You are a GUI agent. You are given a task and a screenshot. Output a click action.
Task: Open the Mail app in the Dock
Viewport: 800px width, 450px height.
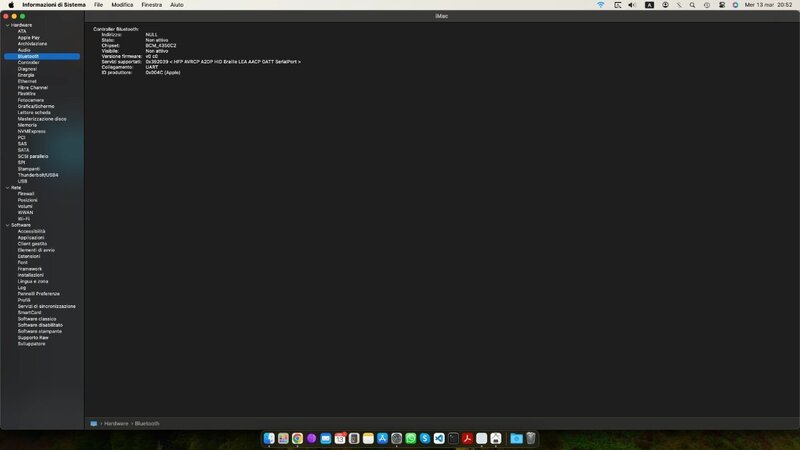[x=326, y=438]
